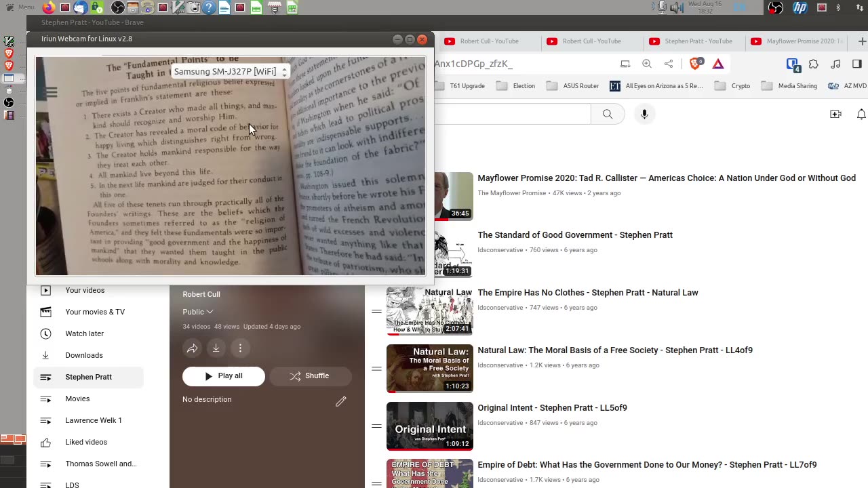Open the Movies playlist in sidebar
This screenshot has height=488, width=868.
click(x=88, y=399)
